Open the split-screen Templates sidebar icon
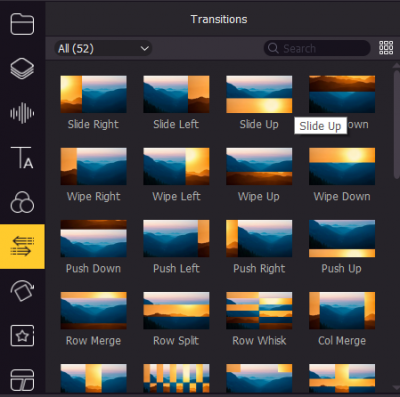400x397 pixels. (22, 380)
